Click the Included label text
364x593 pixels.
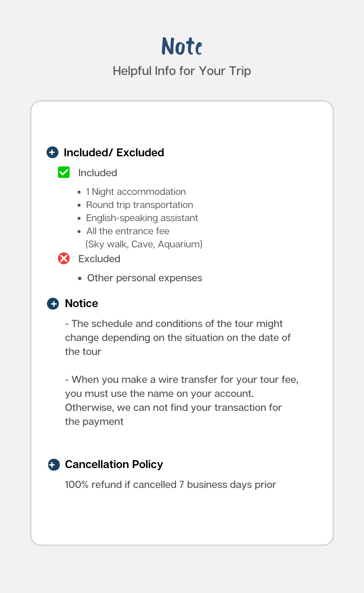pyautogui.click(x=98, y=173)
